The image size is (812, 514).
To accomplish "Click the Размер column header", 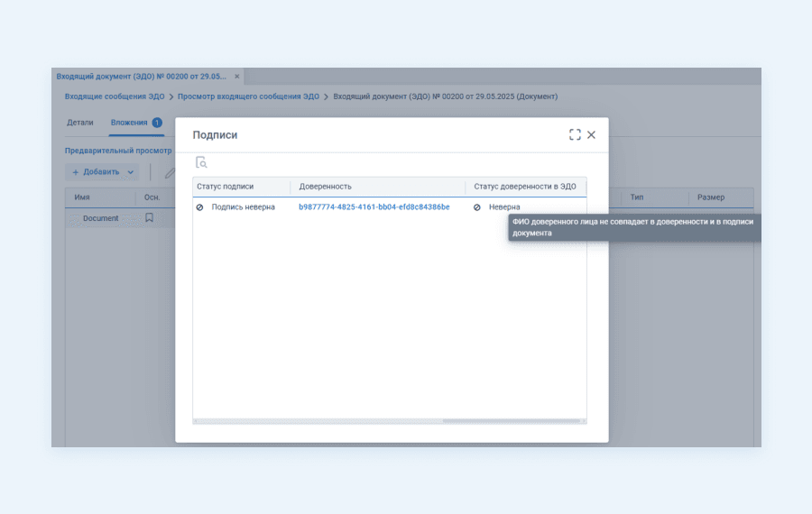I will click(711, 197).
